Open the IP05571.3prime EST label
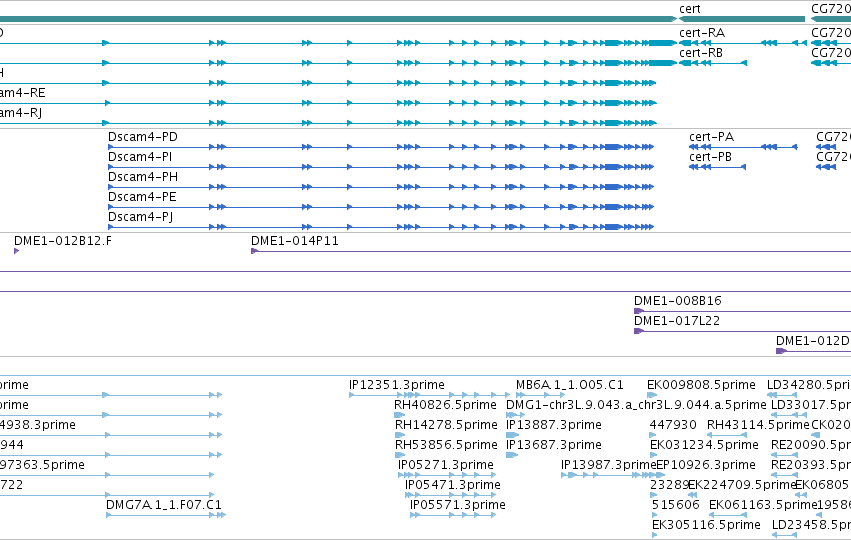The width and height of the screenshot is (851, 540). coord(458,505)
